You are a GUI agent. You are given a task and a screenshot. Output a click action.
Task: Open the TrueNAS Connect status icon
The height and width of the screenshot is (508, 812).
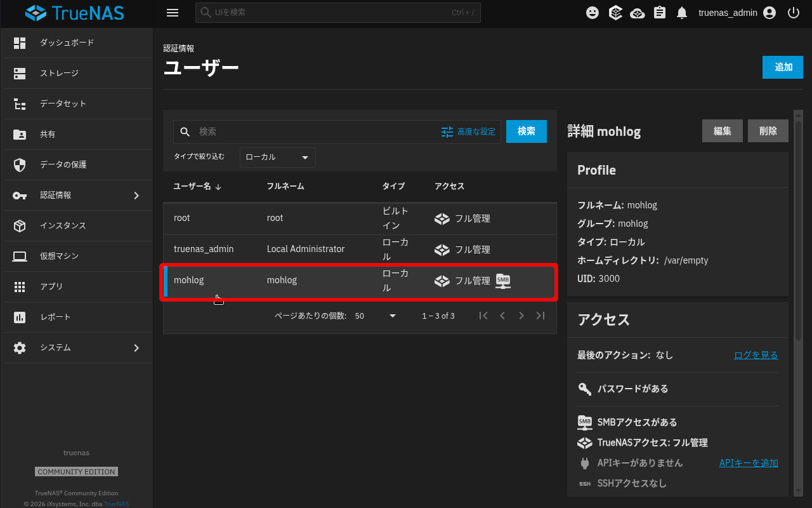615,13
